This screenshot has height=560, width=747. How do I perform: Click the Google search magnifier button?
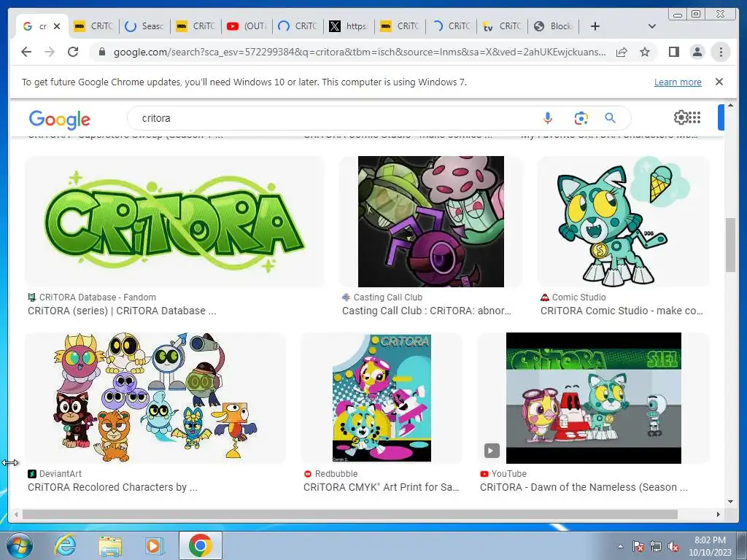click(x=611, y=118)
